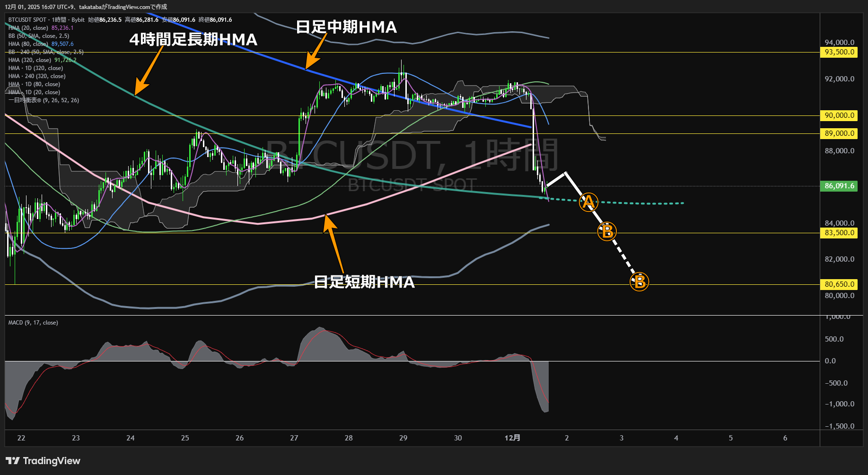The width and height of the screenshot is (868, 475).
Task: Click the 89,000.0 yellow price label
Action: click(x=839, y=133)
